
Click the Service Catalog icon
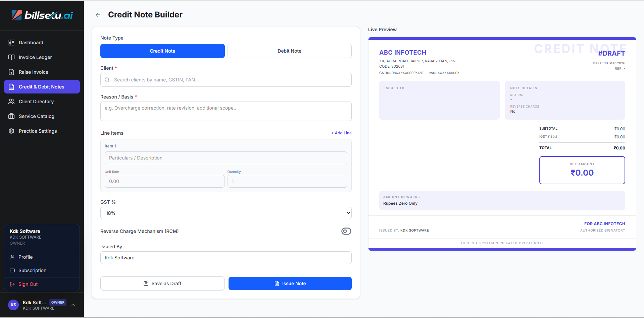(11, 116)
